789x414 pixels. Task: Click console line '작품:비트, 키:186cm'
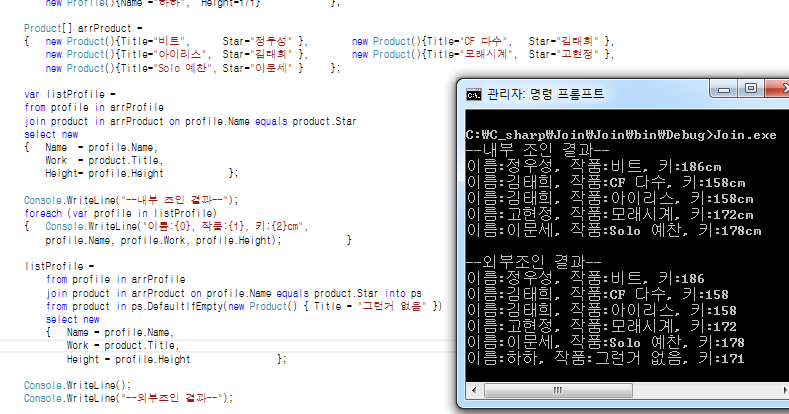[x=646, y=166]
